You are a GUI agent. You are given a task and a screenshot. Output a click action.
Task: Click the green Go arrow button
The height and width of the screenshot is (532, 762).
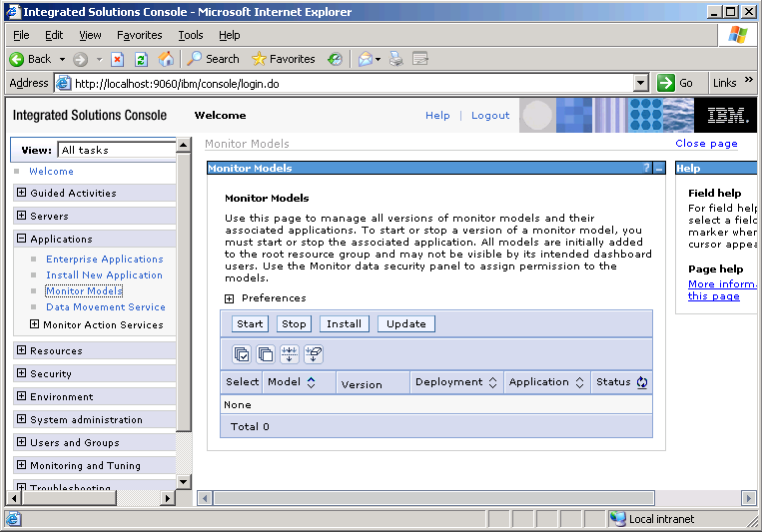666,83
